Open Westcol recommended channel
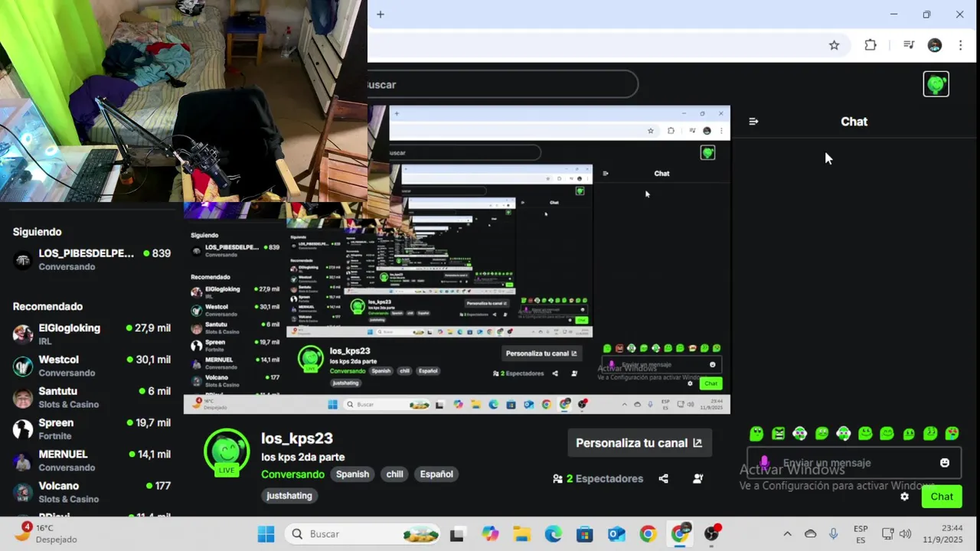 click(x=92, y=366)
